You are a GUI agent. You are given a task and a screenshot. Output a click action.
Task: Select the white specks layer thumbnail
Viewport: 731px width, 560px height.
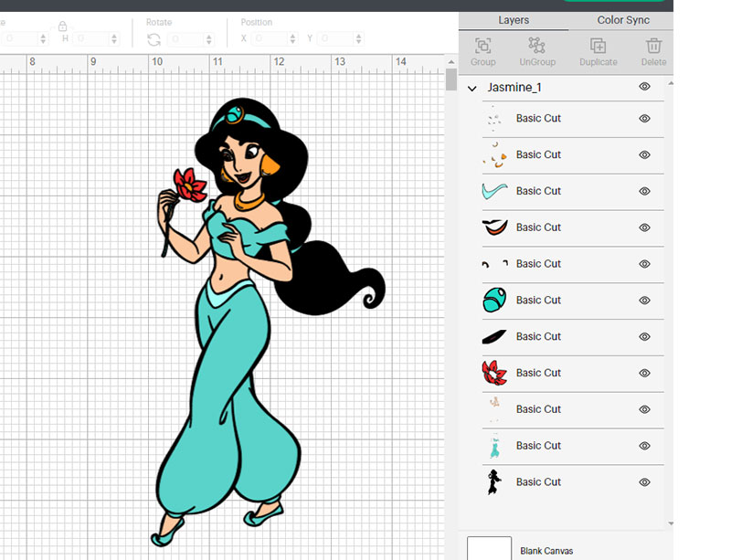click(x=494, y=119)
